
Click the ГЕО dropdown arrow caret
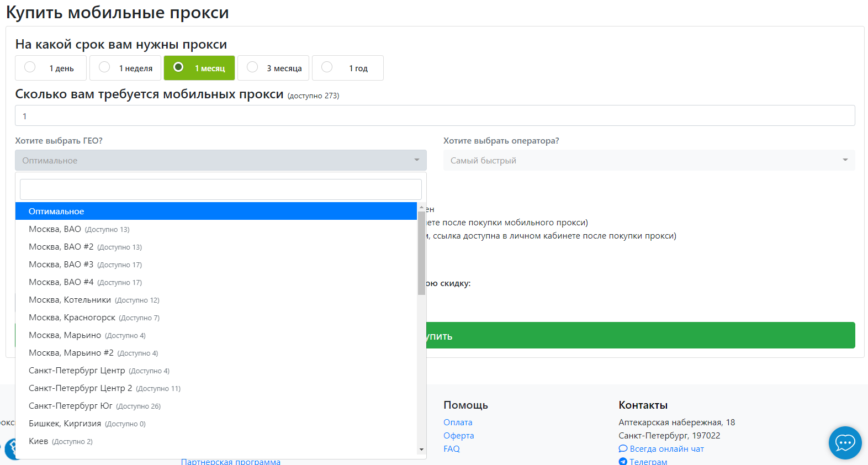[x=417, y=160]
